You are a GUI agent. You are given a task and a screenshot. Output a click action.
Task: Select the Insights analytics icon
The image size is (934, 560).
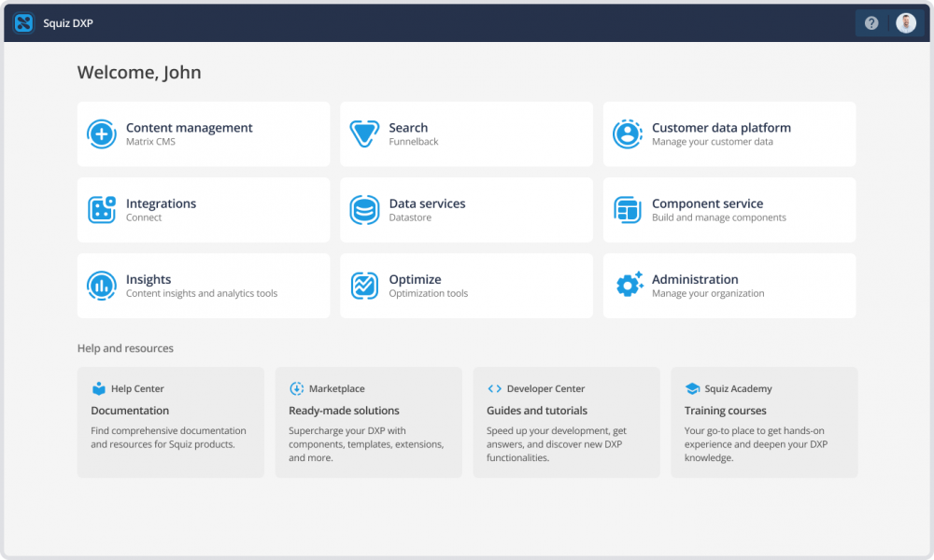[x=101, y=286]
